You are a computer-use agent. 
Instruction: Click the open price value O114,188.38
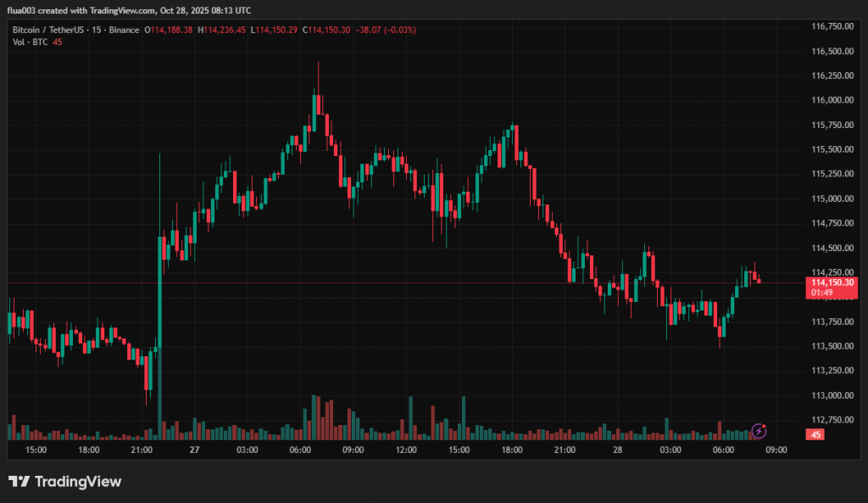169,30
